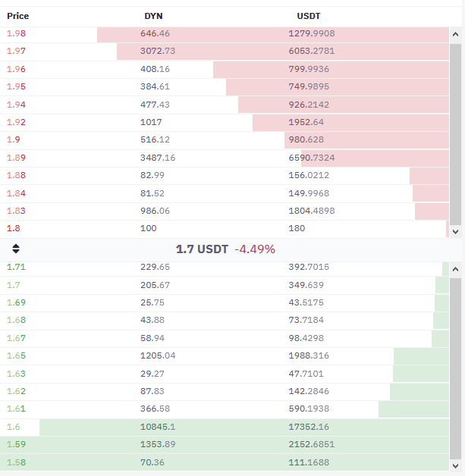Screen dimensions: 465x476
Task: Click up arrow of buy orders scrollbar
Action: tap(455, 269)
